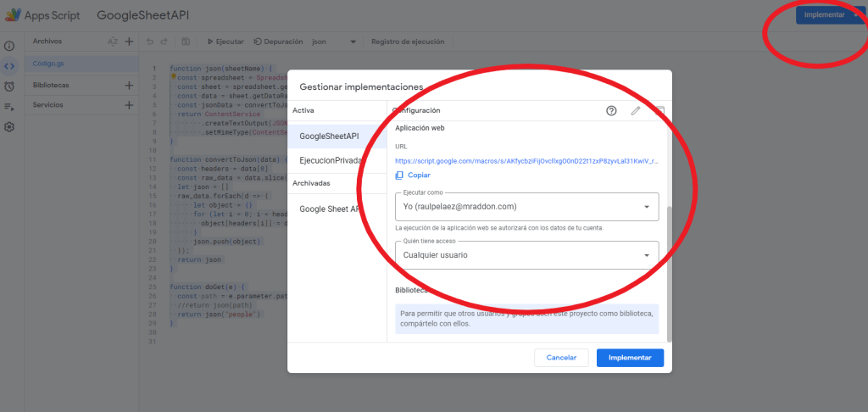Sort files with the AZ icon

[113, 42]
